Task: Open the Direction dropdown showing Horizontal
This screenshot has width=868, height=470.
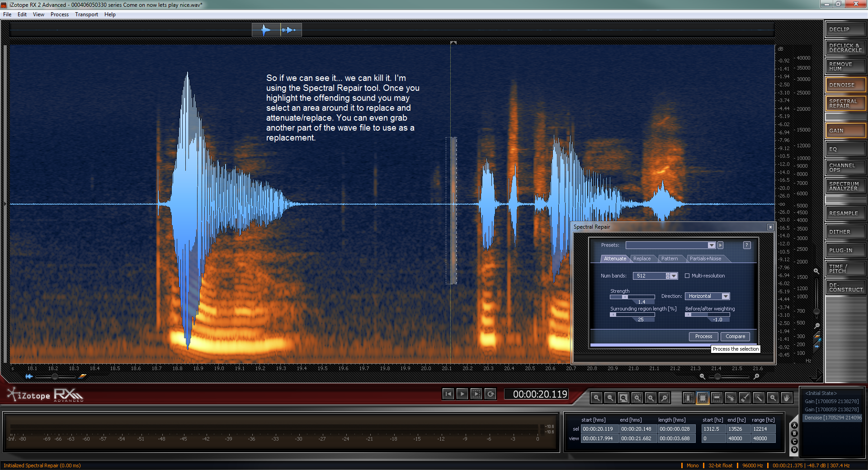Action: (x=708, y=296)
